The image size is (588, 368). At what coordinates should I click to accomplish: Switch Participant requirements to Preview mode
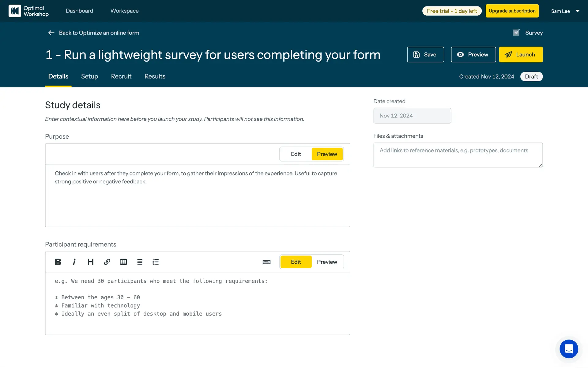327,262
